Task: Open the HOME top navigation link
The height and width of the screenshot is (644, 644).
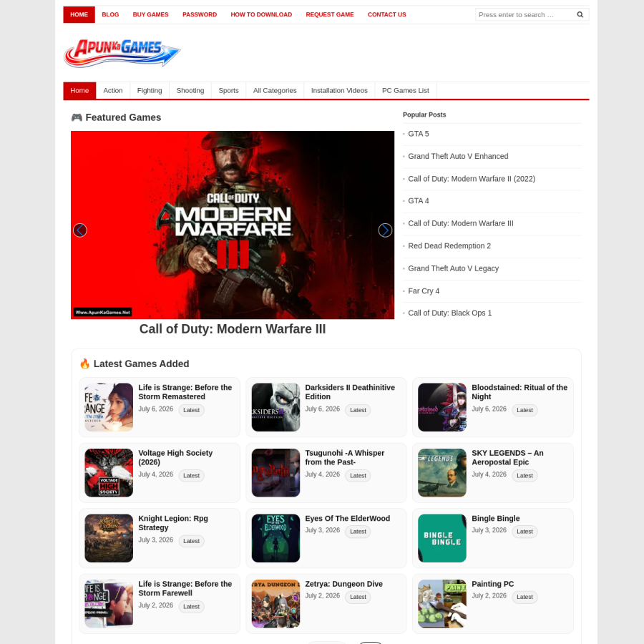Action: tap(79, 15)
